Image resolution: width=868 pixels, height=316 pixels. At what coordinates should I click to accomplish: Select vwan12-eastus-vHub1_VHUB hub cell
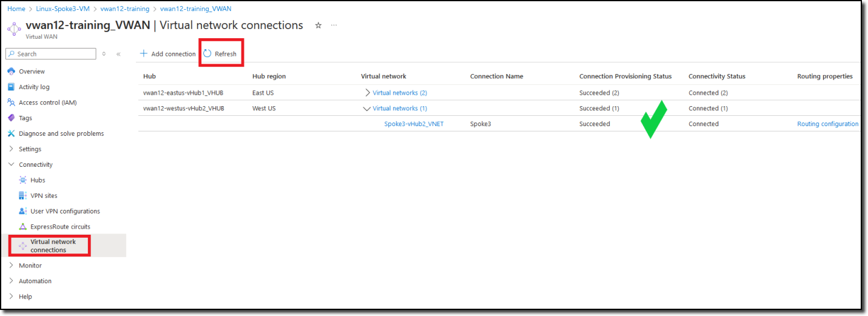tap(184, 93)
